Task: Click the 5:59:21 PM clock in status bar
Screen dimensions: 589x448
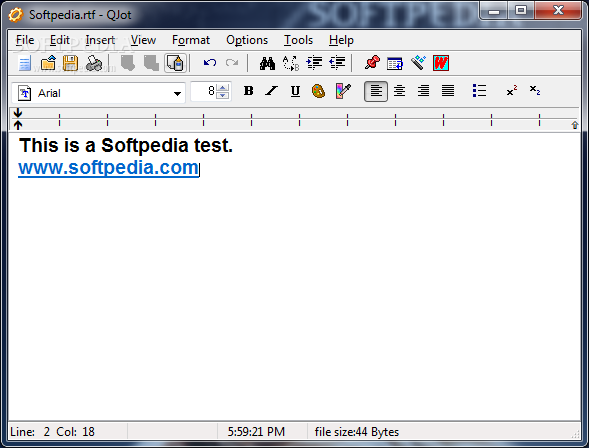Action: [256, 432]
